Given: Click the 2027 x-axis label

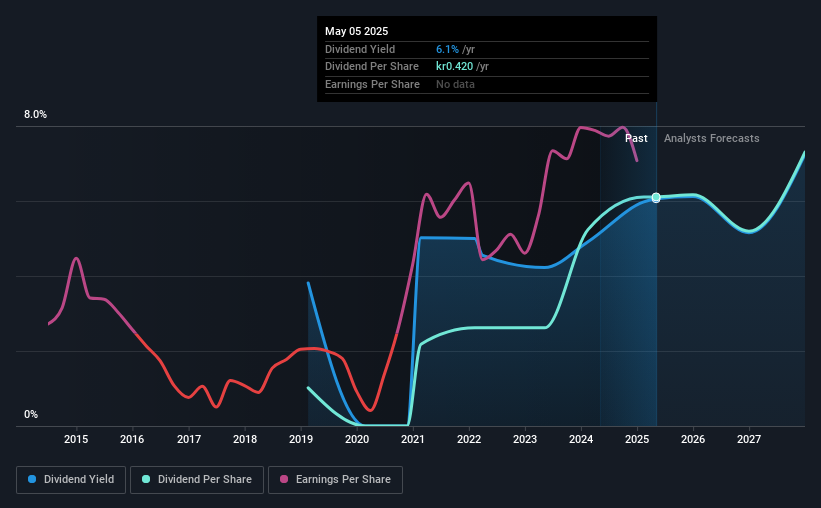Looking at the screenshot, I should click(749, 439).
